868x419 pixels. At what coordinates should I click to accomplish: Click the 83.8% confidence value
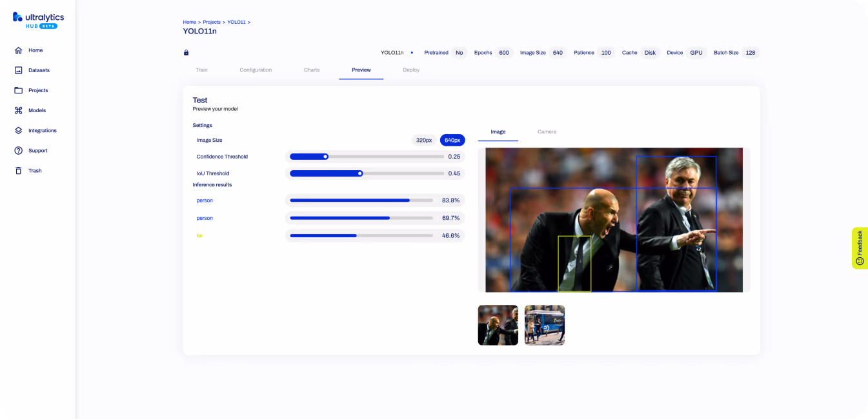point(451,200)
